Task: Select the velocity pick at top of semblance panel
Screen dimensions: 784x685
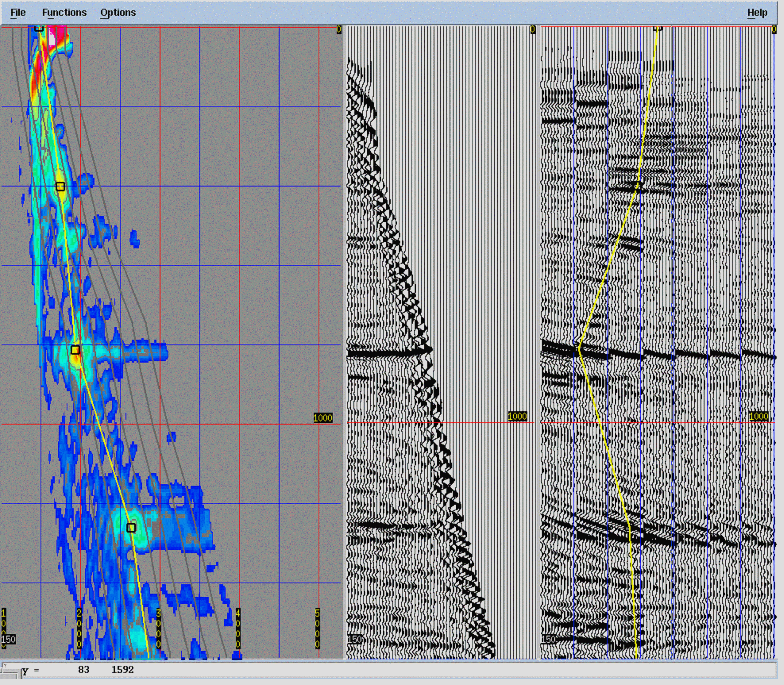Action: coord(39,28)
